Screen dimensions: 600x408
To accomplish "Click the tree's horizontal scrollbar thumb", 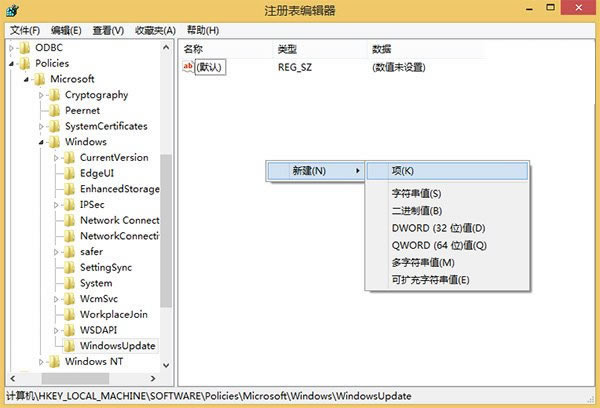I will click(x=75, y=379).
